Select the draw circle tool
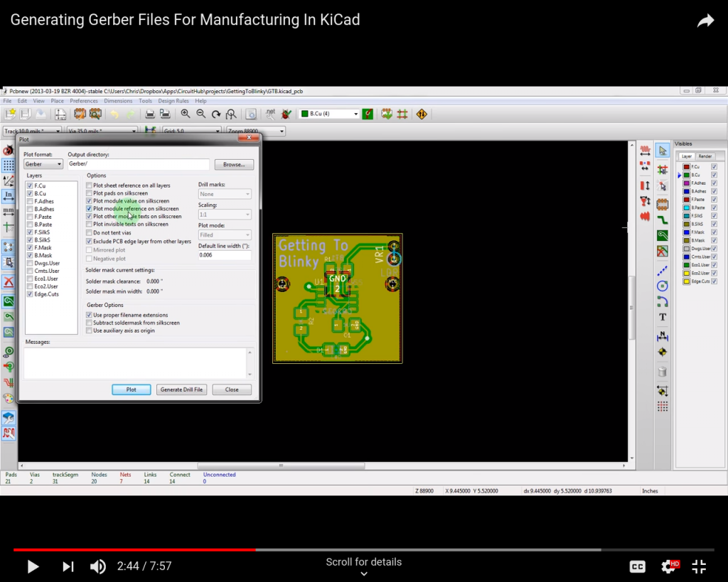728x582 pixels. coord(663,286)
